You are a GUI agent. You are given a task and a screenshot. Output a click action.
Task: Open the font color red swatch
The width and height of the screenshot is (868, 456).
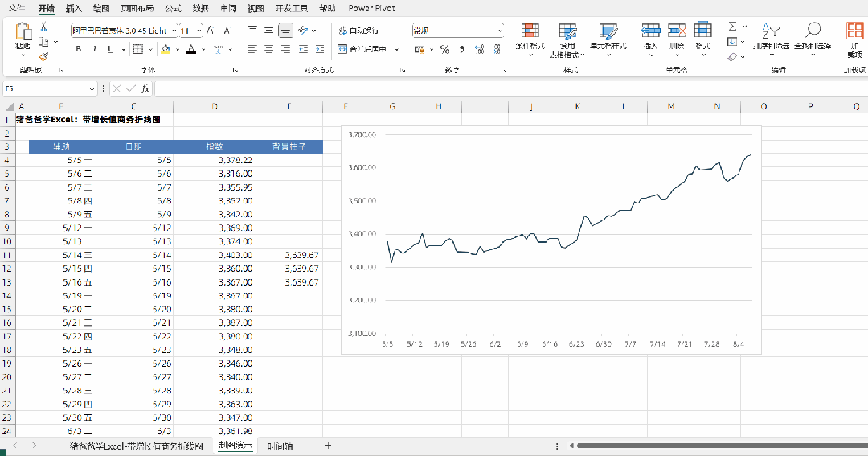[191, 49]
